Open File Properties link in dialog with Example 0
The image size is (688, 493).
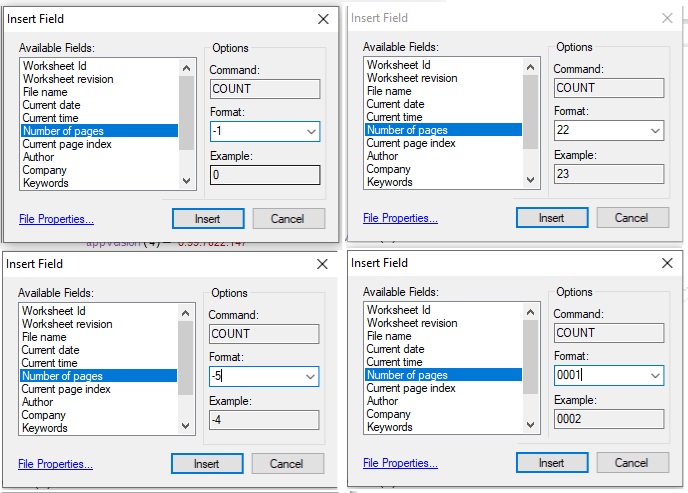tap(56, 219)
